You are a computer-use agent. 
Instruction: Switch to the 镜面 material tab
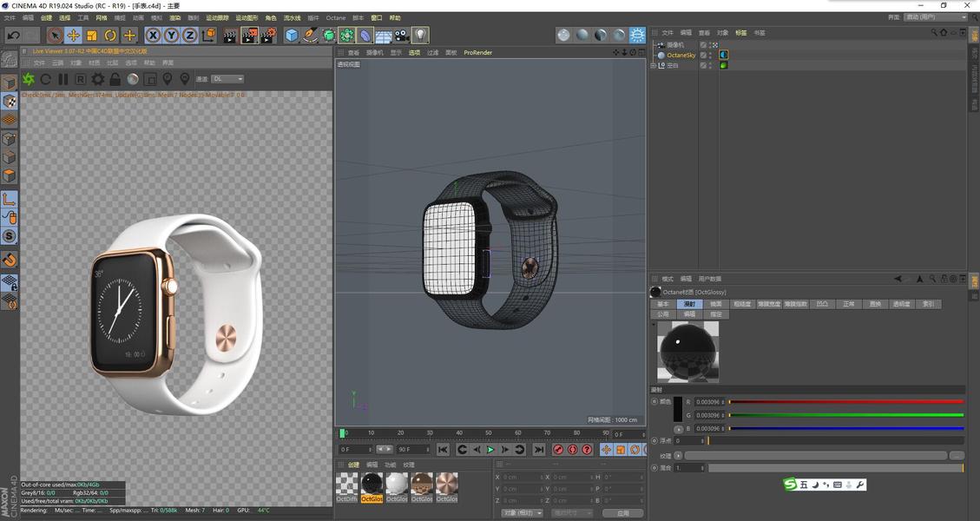click(x=716, y=304)
